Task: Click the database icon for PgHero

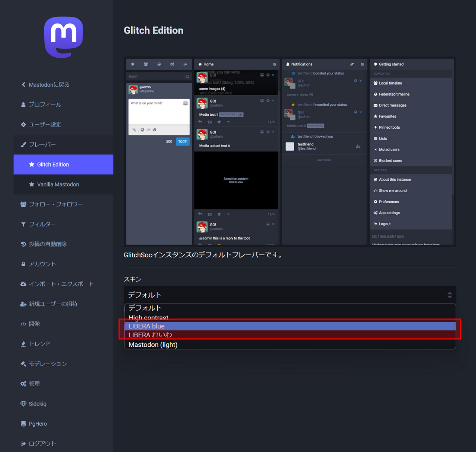Action: coord(23,424)
